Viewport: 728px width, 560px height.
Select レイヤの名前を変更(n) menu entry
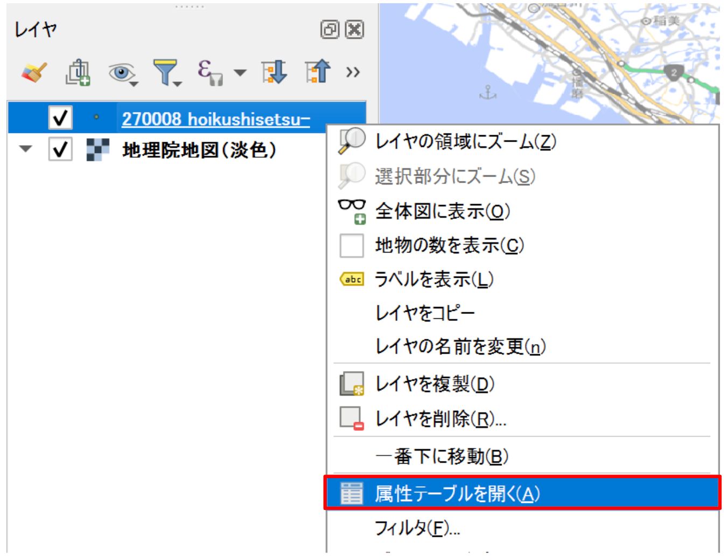(522, 346)
